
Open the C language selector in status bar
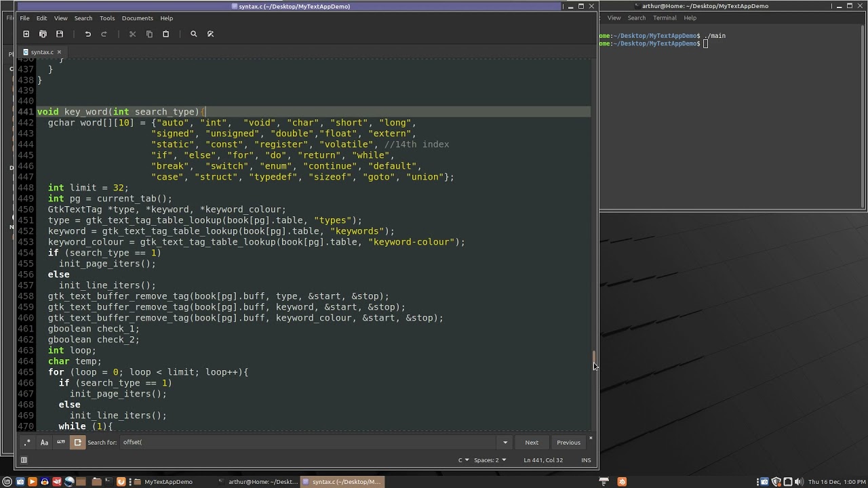[463, 460]
